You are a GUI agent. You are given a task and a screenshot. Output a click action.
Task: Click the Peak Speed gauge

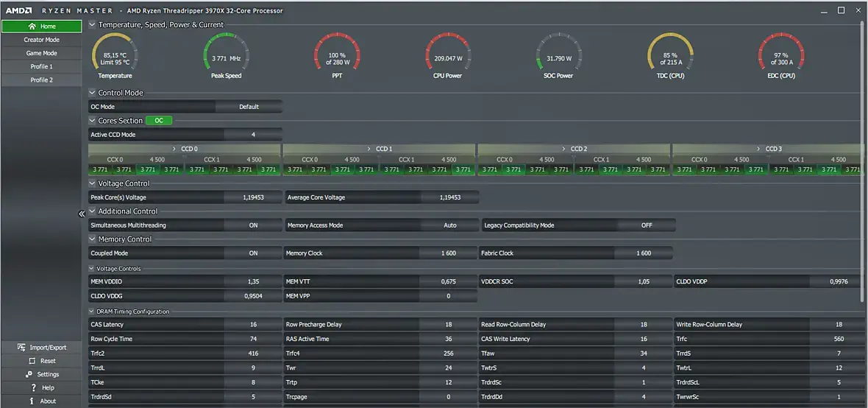tap(227, 54)
